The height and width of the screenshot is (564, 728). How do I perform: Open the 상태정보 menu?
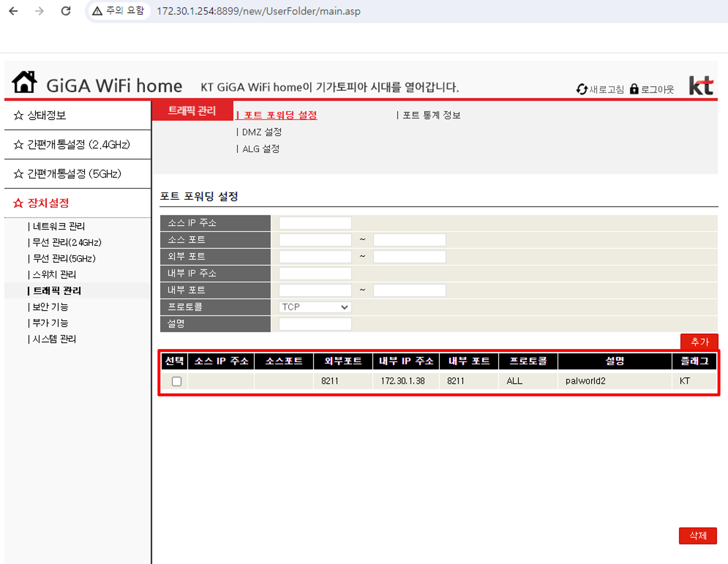(47, 115)
